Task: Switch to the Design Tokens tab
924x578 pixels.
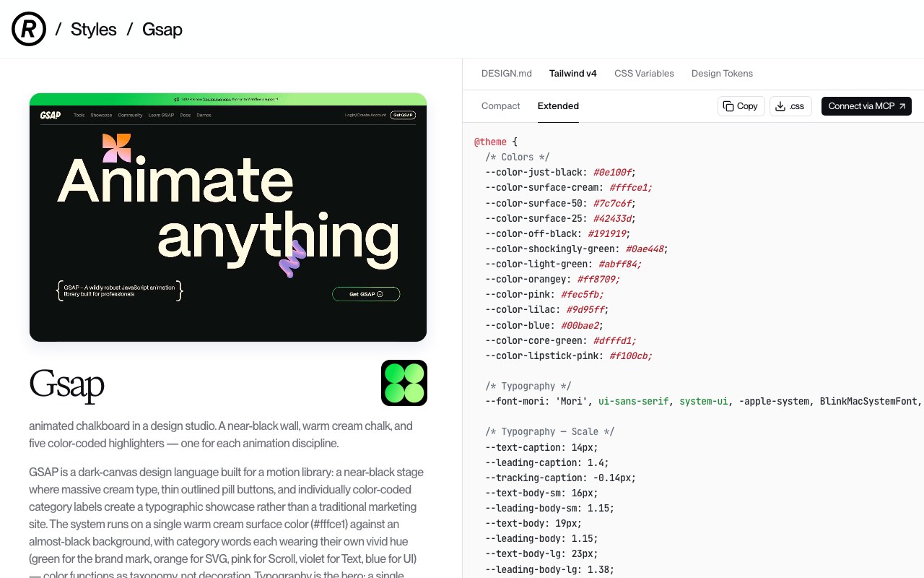Action: tap(722, 74)
